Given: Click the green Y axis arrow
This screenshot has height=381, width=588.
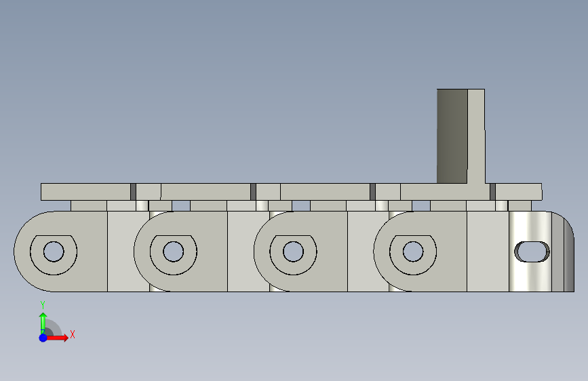Looking at the screenshot, I should click(43, 323).
